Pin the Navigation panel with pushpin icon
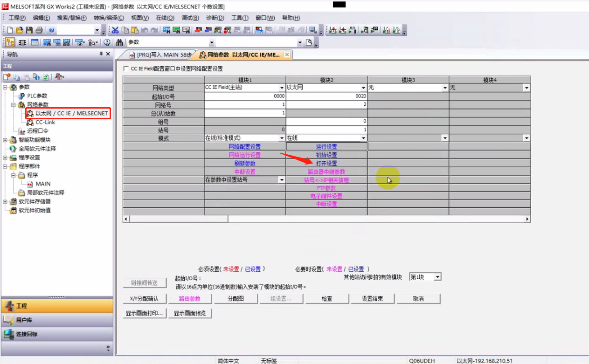Image resolution: width=589 pixels, height=364 pixels. click(101, 54)
